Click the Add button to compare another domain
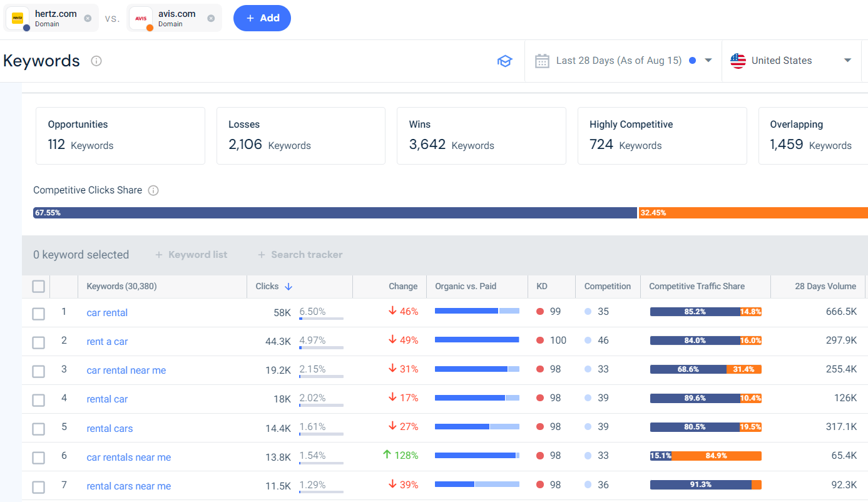The height and width of the screenshot is (502, 868). (262, 18)
